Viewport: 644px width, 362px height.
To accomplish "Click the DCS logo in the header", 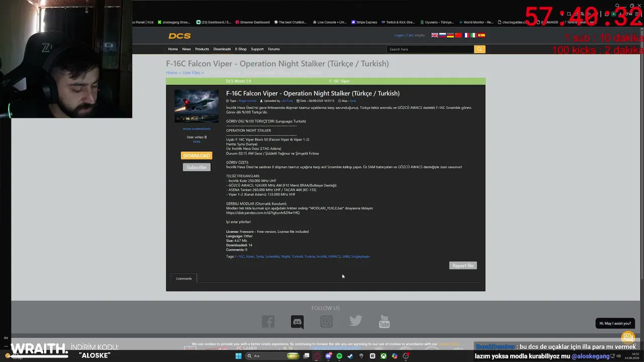I will click(180, 36).
